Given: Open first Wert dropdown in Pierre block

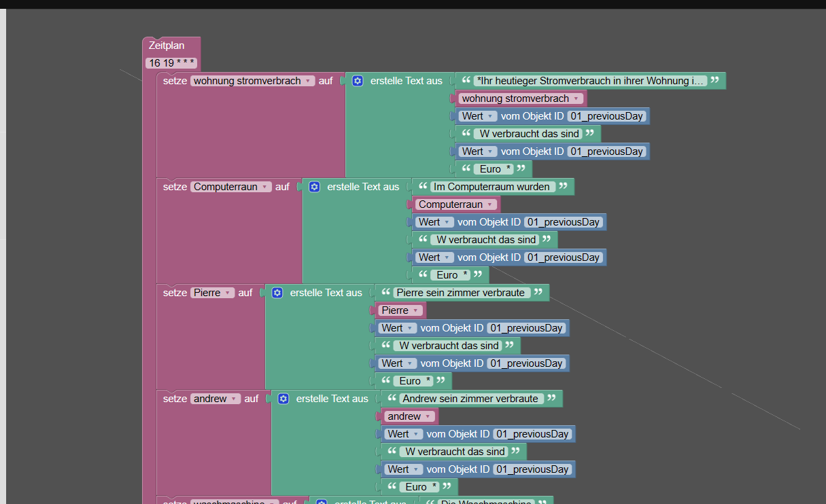Looking at the screenshot, I should click(398, 328).
